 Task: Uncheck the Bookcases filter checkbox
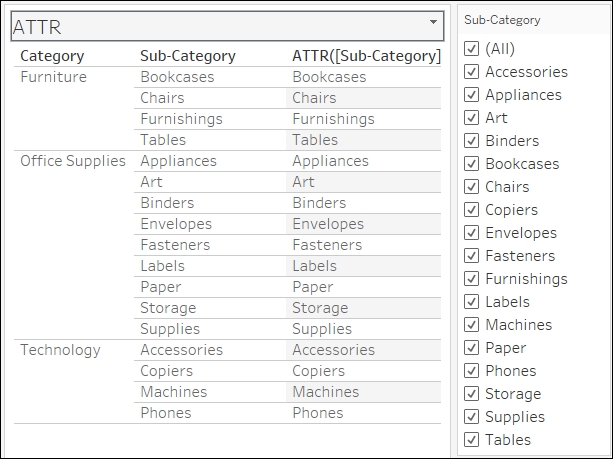pyautogui.click(x=471, y=163)
